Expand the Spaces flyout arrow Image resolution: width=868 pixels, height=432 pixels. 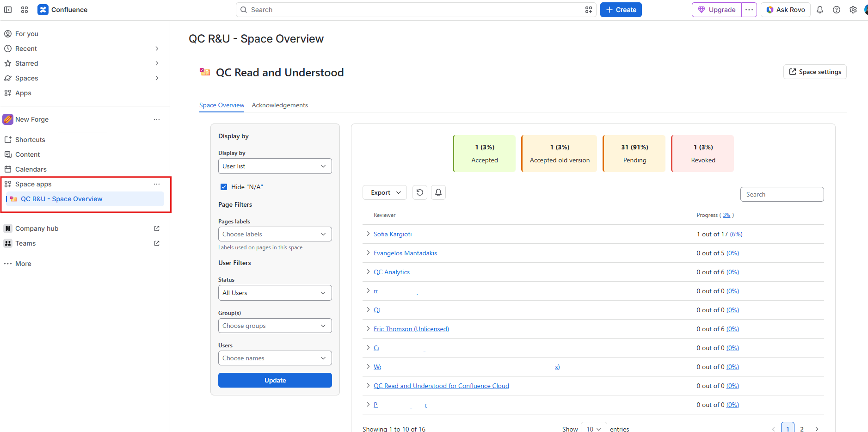coord(157,78)
